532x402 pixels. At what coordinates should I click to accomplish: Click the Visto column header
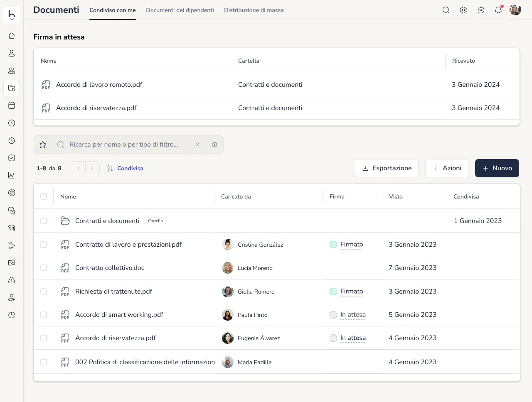click(396, 196)
